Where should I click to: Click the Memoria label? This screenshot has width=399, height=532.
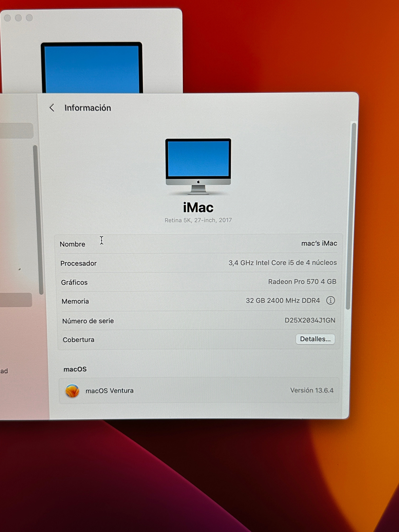(75, 301)
